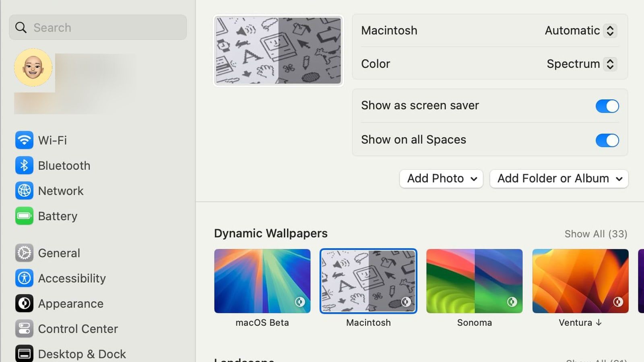
Task: Click the Search settings field
Action: pyautogui.click(x=98, y=27)
